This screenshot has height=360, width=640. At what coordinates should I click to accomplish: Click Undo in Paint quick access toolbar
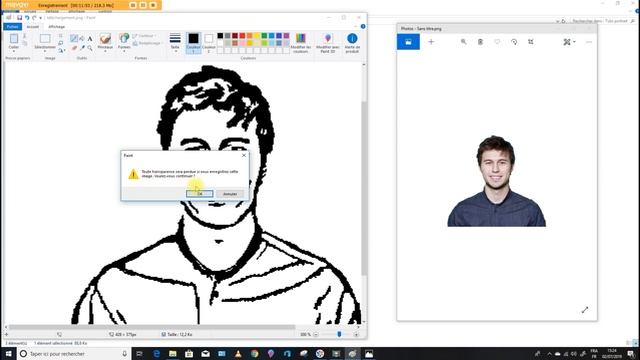tap(27, 18)
